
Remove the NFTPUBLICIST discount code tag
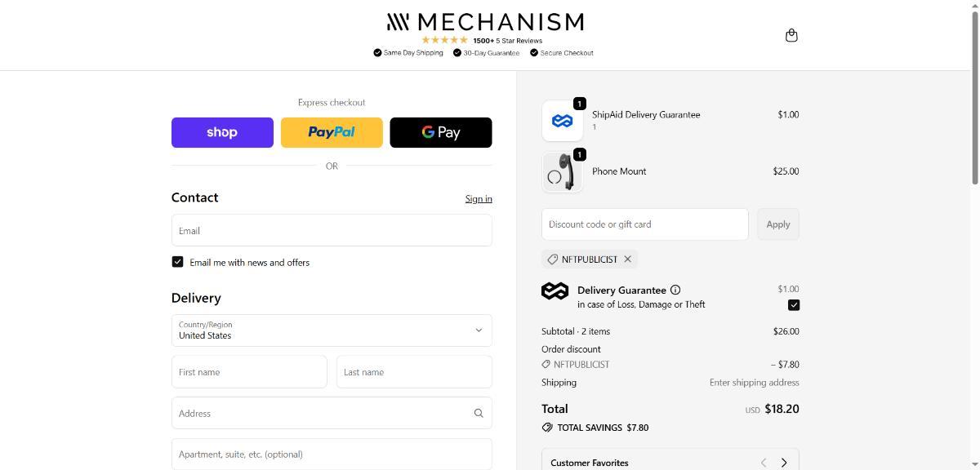click(x=627, y=259)
